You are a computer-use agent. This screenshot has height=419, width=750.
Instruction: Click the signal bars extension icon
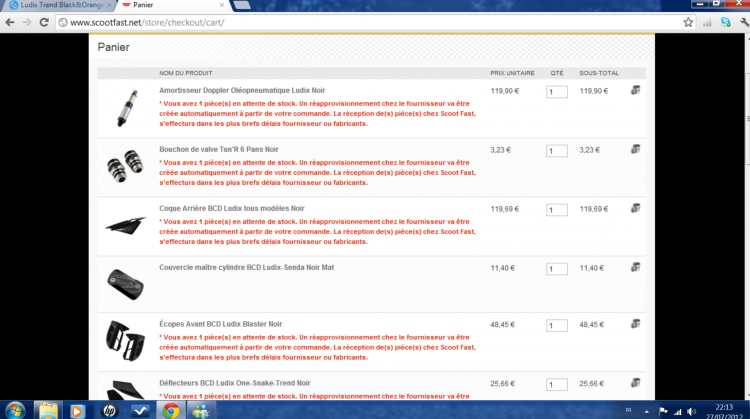click(x=707, y=22)
